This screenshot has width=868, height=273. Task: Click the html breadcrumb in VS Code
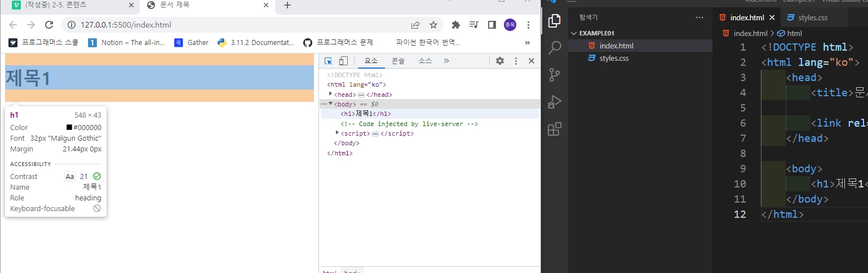tap(789, 33)
